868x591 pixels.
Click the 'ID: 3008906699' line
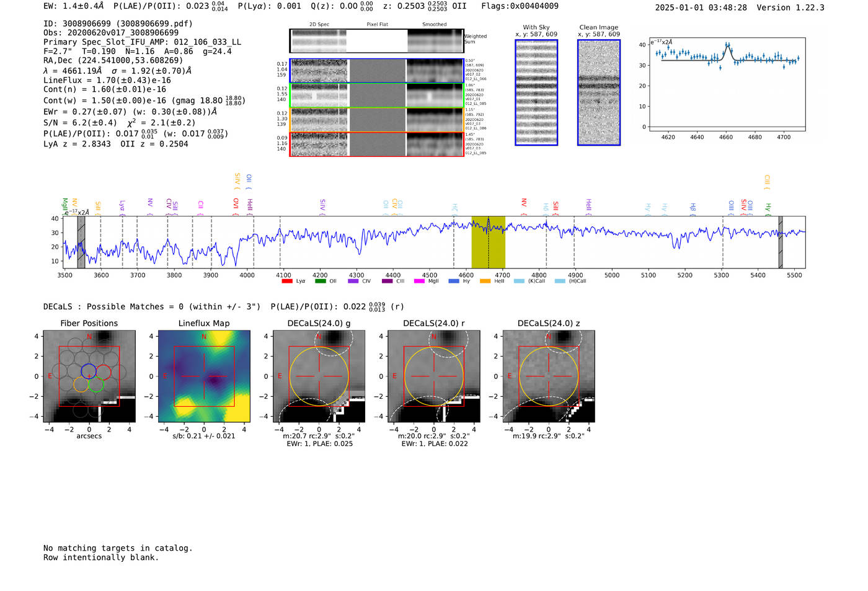pyautogui.click(x=118, y=24)
